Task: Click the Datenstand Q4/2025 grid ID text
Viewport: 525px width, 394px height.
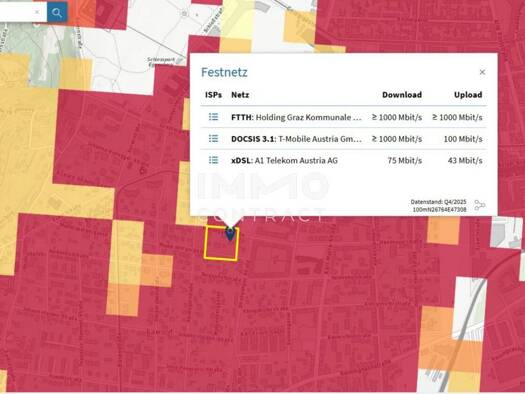Action: click(x=438, y=206)
